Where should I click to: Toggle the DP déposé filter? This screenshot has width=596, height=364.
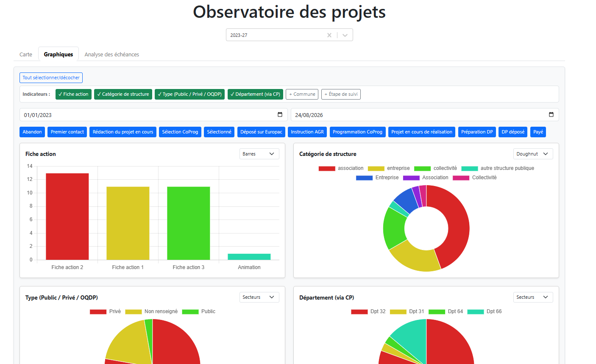coord(513,132)
